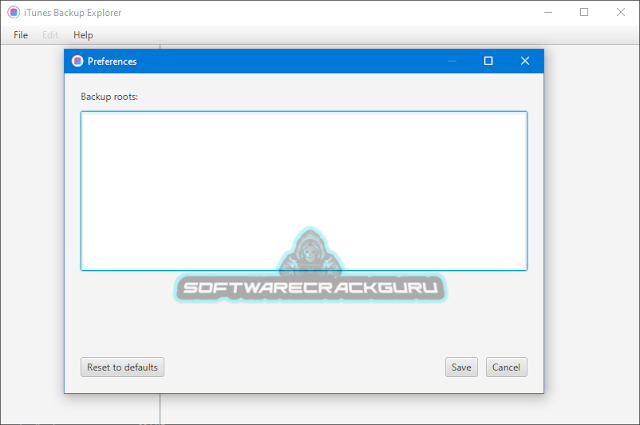This screenshot has width=640, height=425.
Task: Open the File menu
Action: pos(20,35)
